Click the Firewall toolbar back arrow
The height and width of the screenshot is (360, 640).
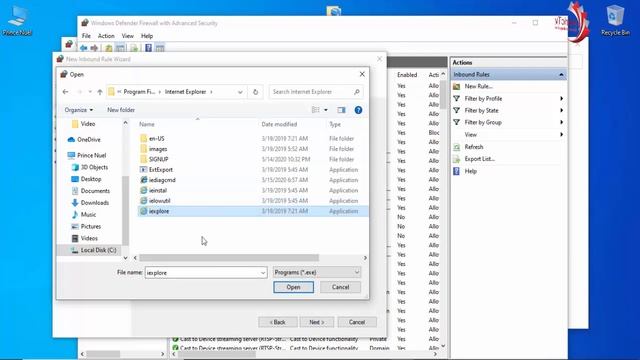click(84, 48)
